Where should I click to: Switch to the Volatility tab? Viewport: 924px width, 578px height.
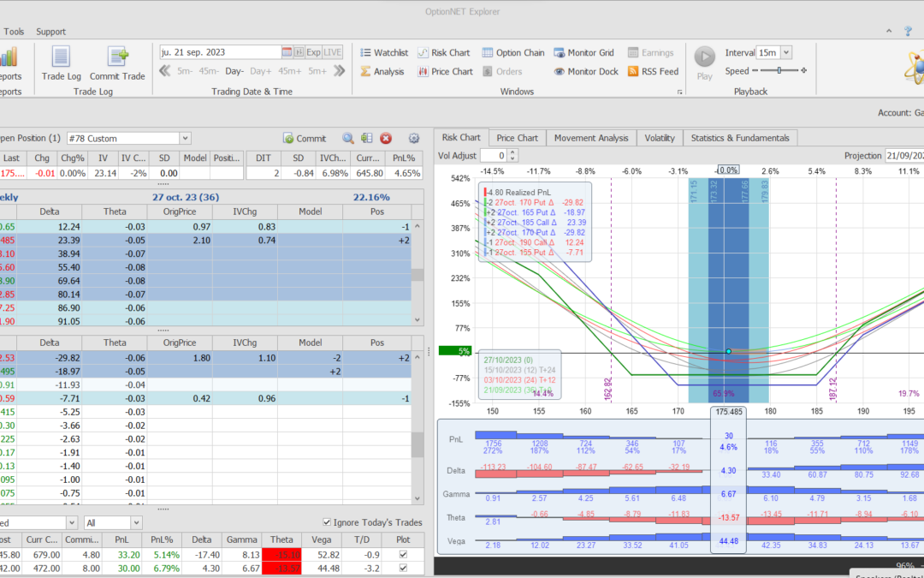click(659, 138)
